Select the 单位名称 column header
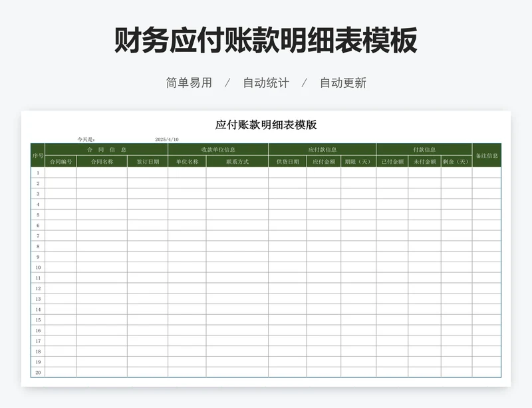 187,162
